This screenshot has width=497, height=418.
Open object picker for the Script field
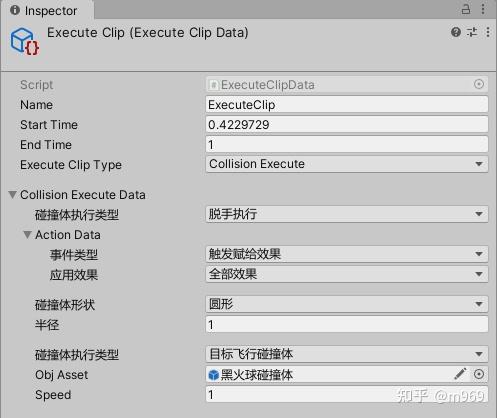tap(479, 84)
